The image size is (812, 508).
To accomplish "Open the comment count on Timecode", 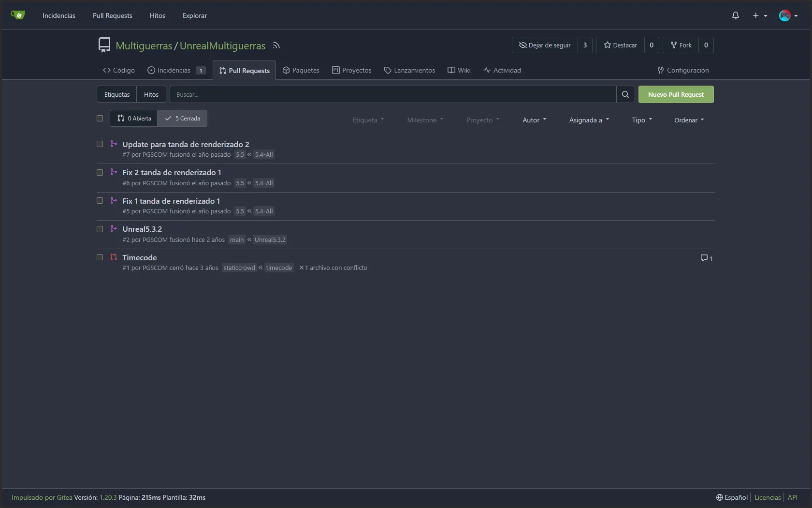I will point(707,258).
